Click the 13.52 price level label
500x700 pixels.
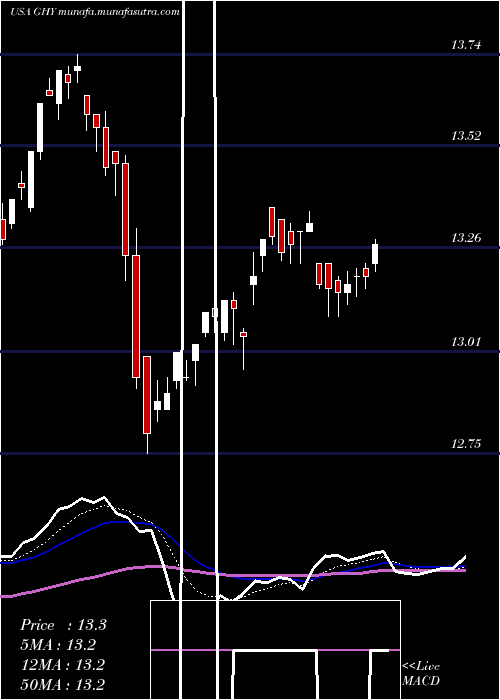click(x=466, y=136)
